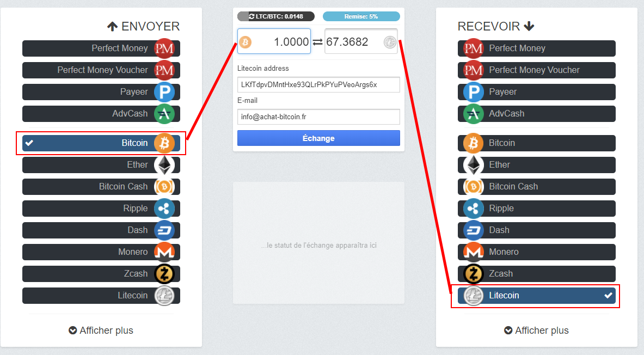Click the Payeer icon in the Envoyer list
Screen dimensions: 644x355
(x=164, y=92)
